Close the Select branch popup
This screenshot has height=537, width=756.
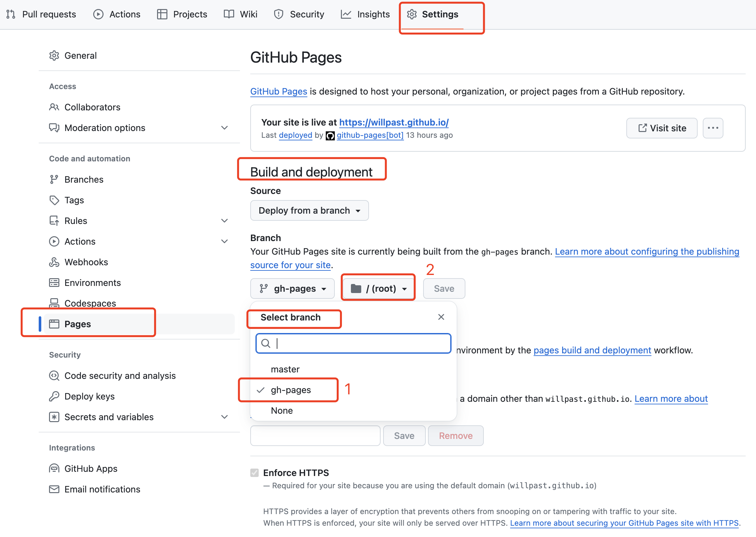click(x=441, y=317)
